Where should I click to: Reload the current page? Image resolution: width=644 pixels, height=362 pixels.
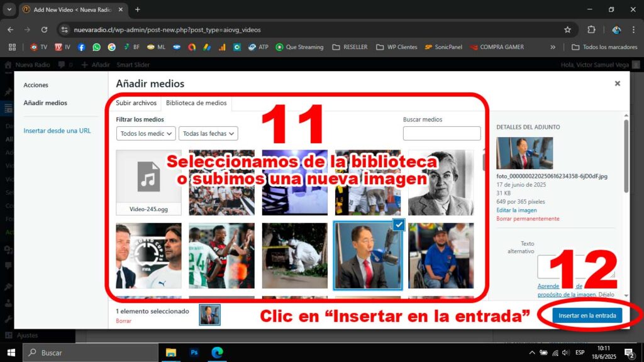45,30
